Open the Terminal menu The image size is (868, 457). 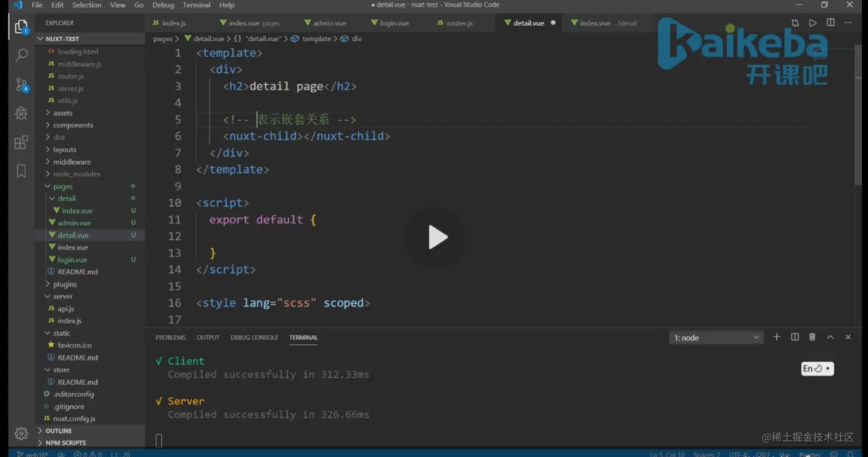(x=196, y=5)
